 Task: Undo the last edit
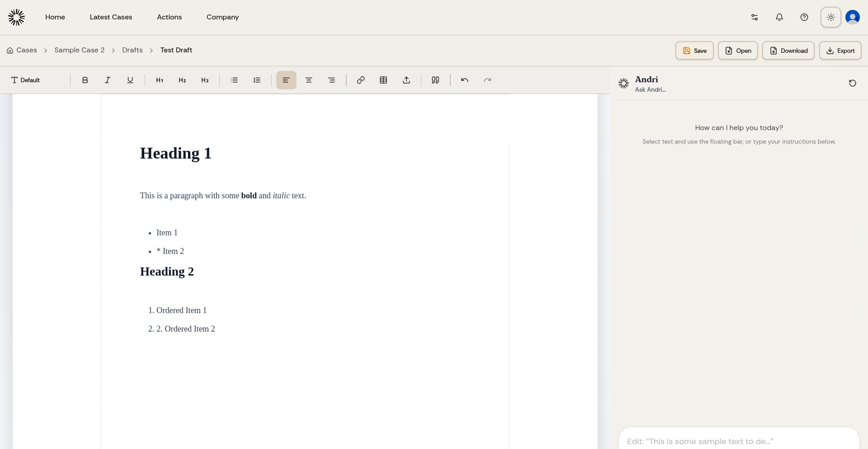click(465, 80)
